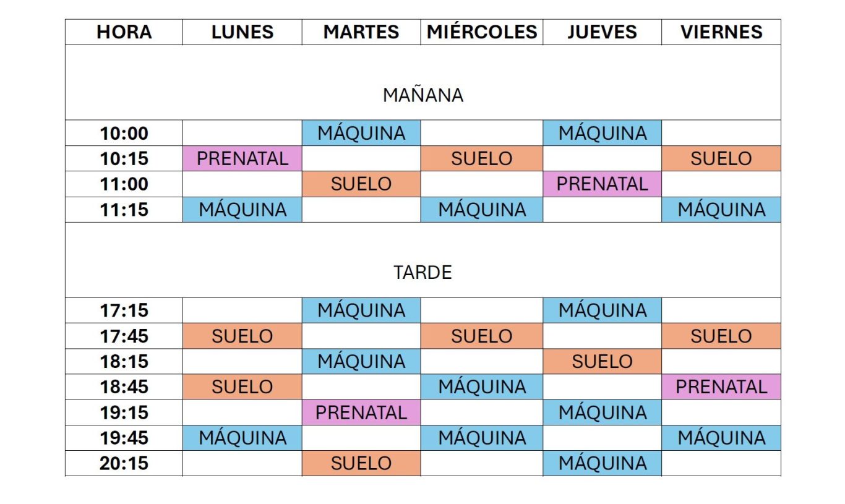This screenshot has width=845, height=504.
Task: Select the PRENATAL cell on Monday 10:15
Action: click(x=242, y=158)
